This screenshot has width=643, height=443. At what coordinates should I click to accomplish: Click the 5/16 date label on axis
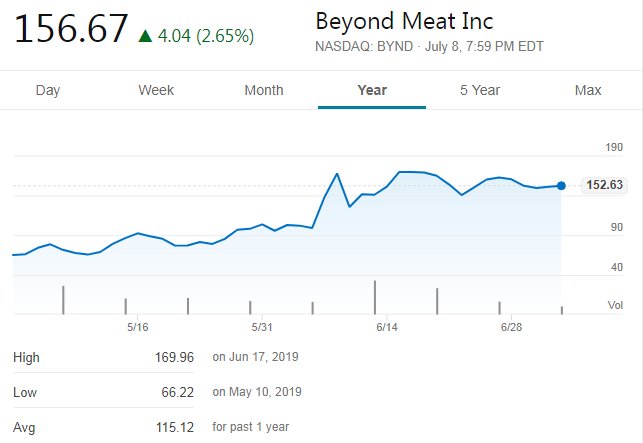coord(138,327)
